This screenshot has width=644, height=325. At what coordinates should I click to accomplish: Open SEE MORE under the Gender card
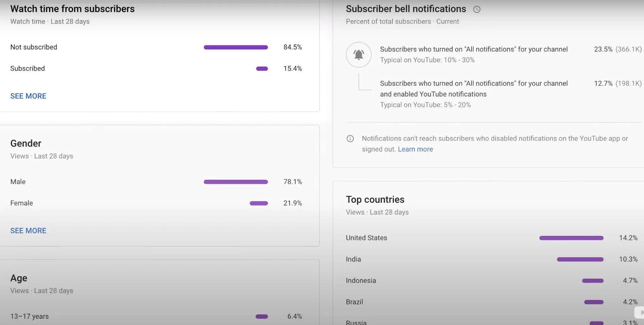(28, 231)
